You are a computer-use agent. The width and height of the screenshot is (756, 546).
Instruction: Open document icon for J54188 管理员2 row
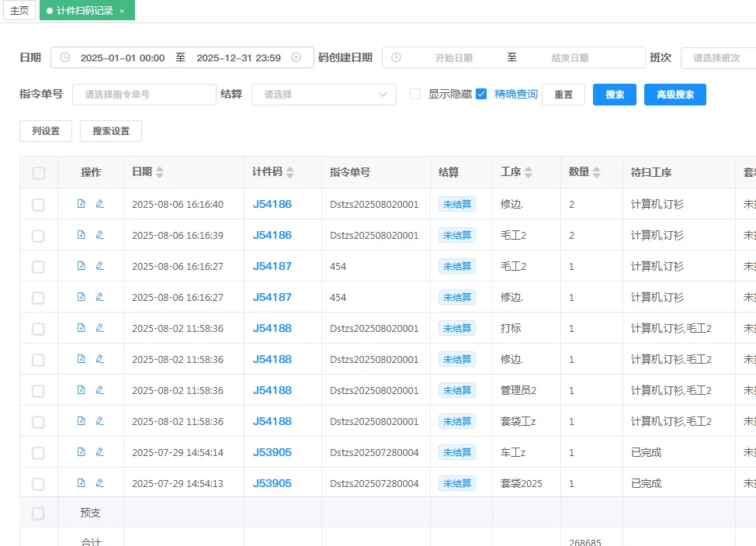pyautogui.click(x=81, y=390)
